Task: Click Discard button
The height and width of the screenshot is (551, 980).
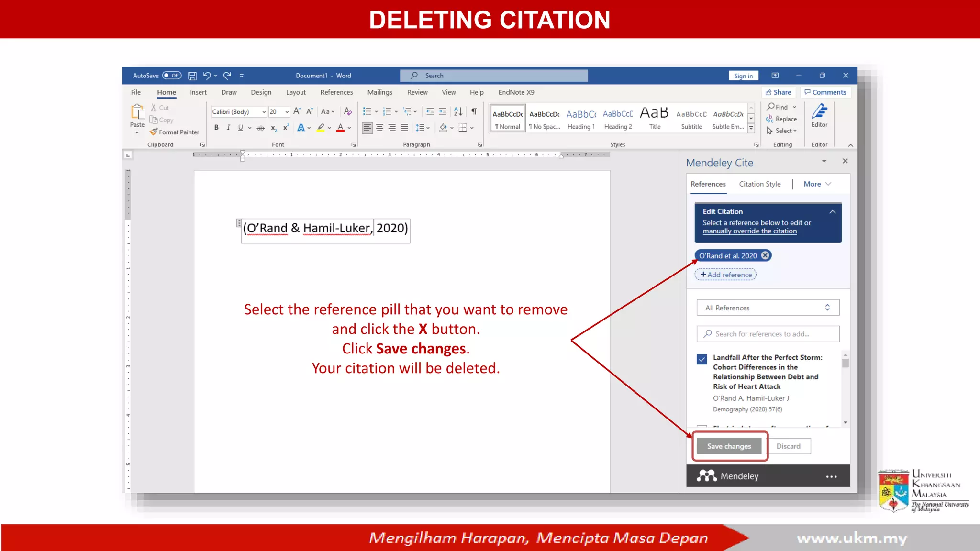Action: coord(788,446)
